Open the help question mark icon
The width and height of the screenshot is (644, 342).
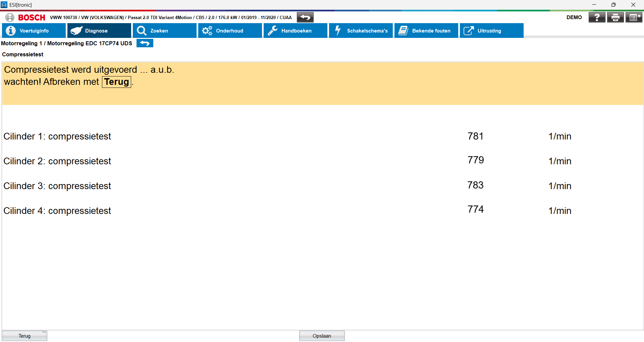click(x=597, y=17)
